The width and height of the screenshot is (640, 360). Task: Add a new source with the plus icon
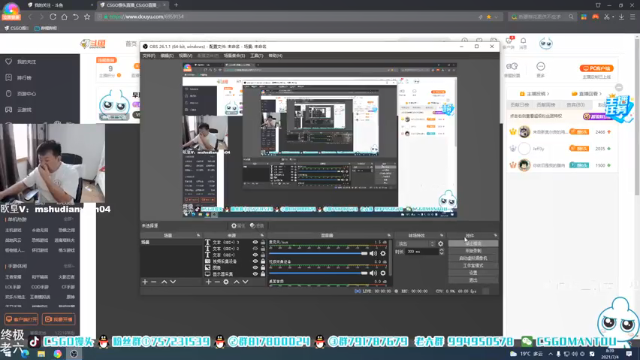point(208,282)
